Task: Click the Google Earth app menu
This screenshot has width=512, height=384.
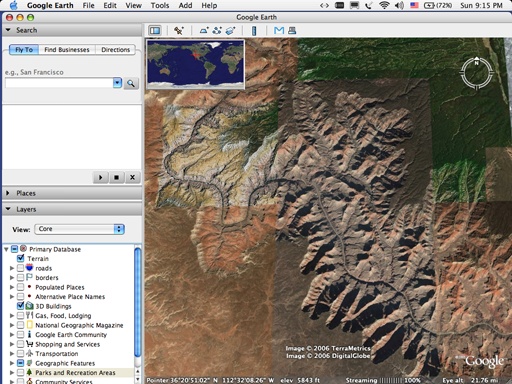Action: pyautogui.click(x=50, y=5)
